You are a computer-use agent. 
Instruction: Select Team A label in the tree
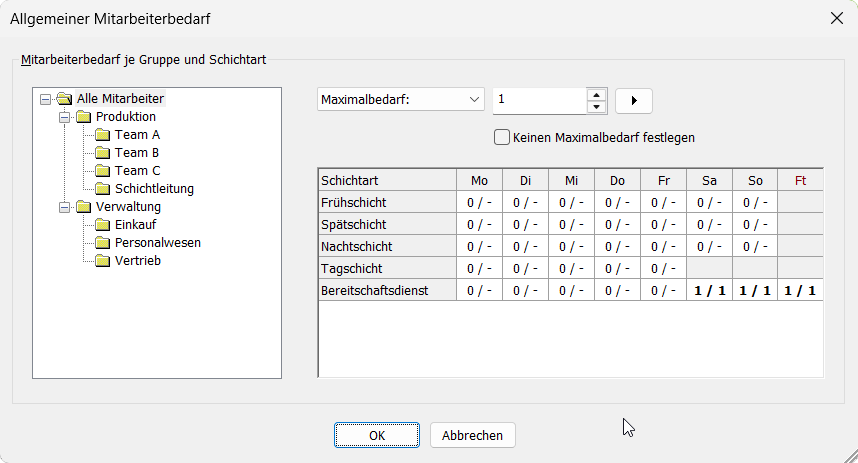point(137,135)
